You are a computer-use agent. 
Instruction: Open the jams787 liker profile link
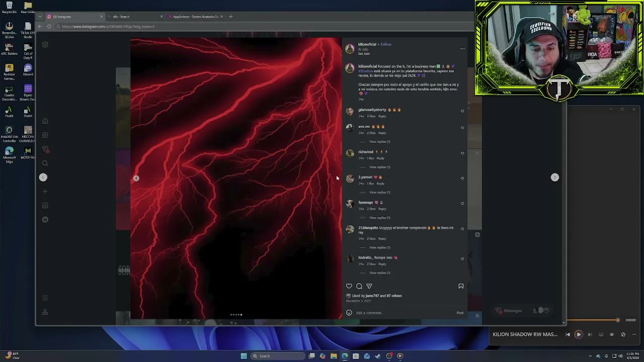372,296
